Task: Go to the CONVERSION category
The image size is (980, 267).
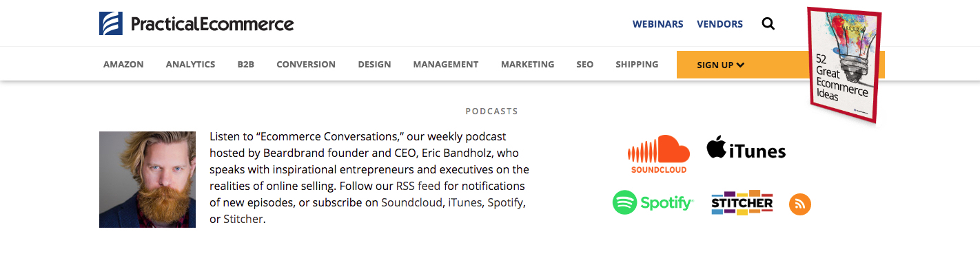Action: click(x=306, y=65)
